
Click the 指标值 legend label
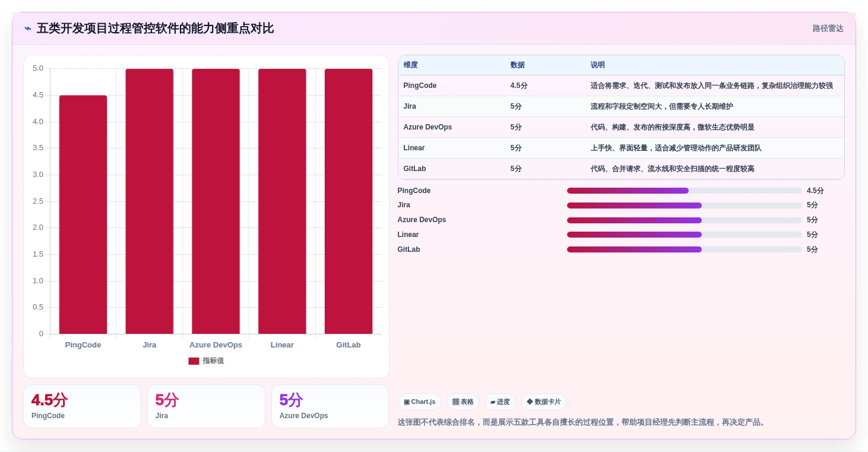tap(213, 361)
